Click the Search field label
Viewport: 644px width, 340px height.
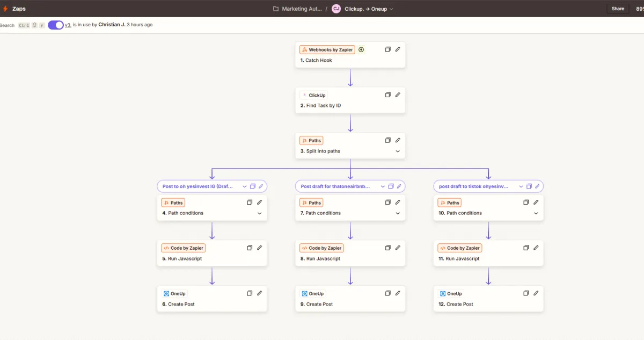point(7,25)
